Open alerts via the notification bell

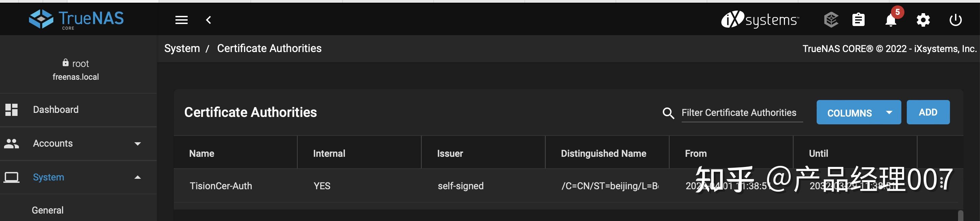[x=891, y=20]
